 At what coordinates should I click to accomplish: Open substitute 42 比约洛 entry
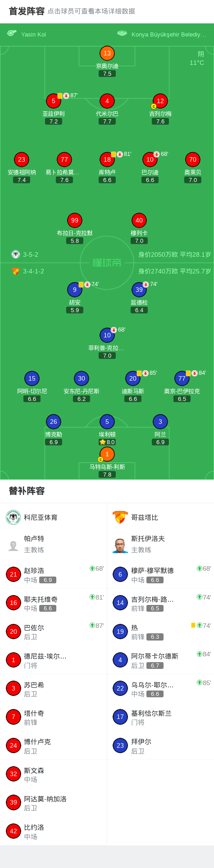[53, 831]
